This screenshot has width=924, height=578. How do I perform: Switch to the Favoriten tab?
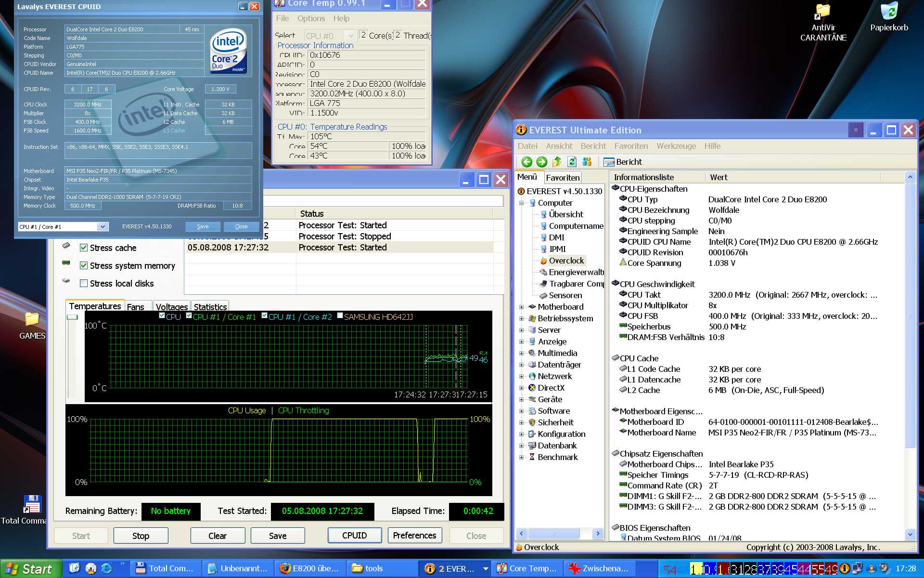[x=563, y=178]
